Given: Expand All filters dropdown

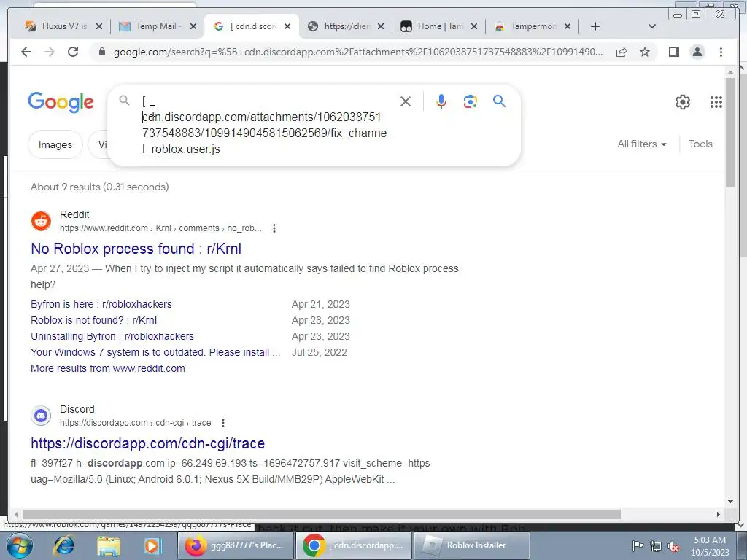Looking at the screenshot, I should click(x=642, y=144).
